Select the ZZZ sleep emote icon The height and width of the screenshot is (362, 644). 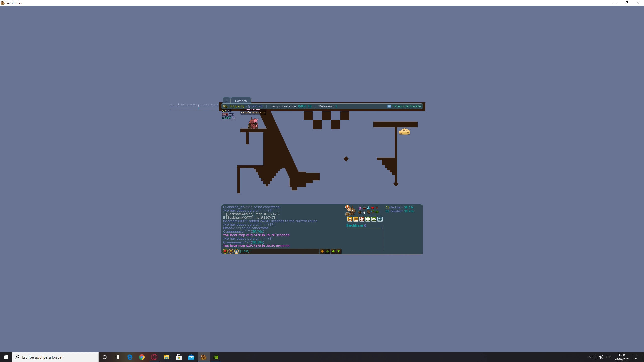[x=364, y=212]
